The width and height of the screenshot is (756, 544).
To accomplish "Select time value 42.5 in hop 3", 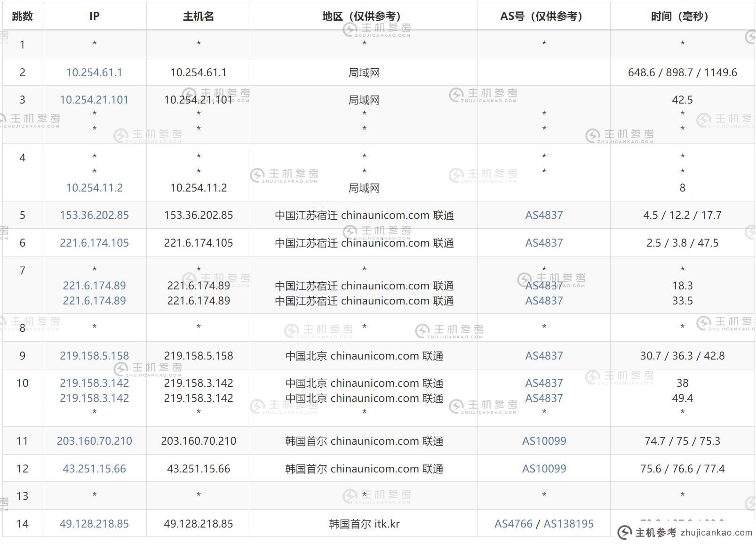I will click(x=682, y=100).
